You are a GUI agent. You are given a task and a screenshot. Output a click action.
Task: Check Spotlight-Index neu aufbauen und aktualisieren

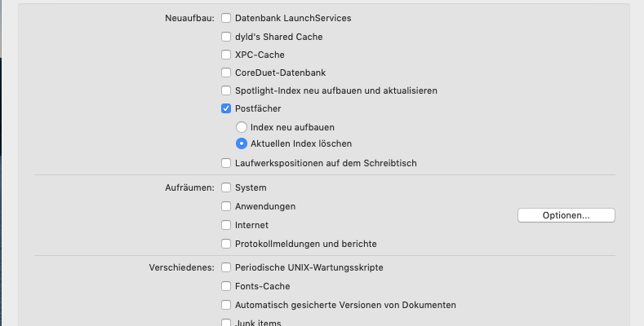226,90
